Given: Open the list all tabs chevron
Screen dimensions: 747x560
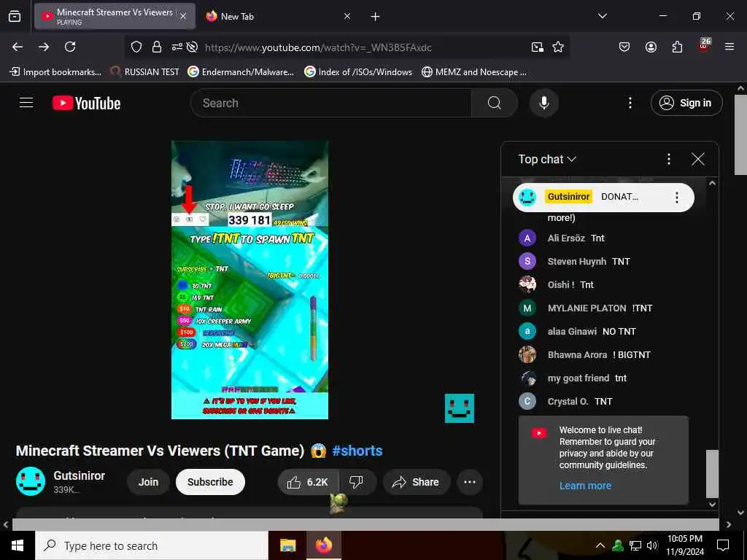Looking at the screenshot, I should 602,16.
